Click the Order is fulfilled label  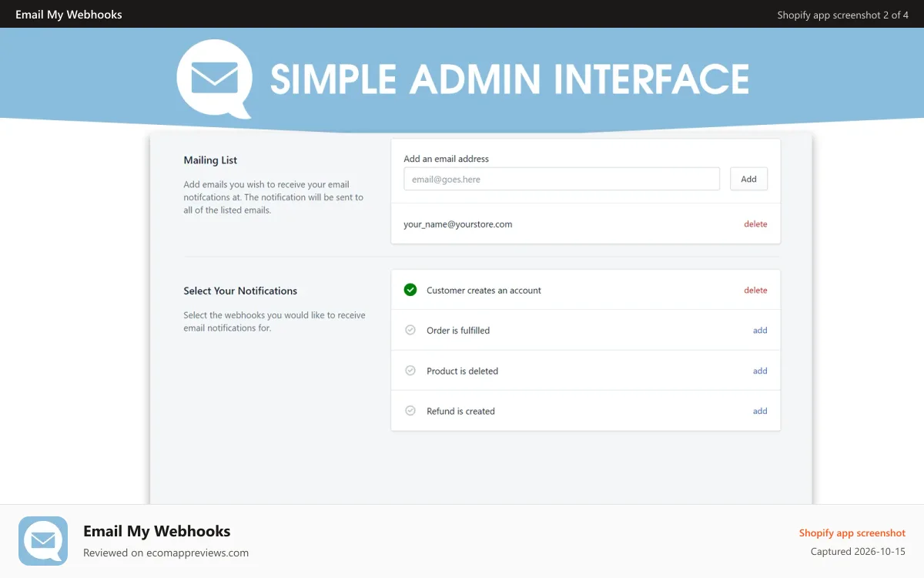pyautogui.click(x=458, y=331)
